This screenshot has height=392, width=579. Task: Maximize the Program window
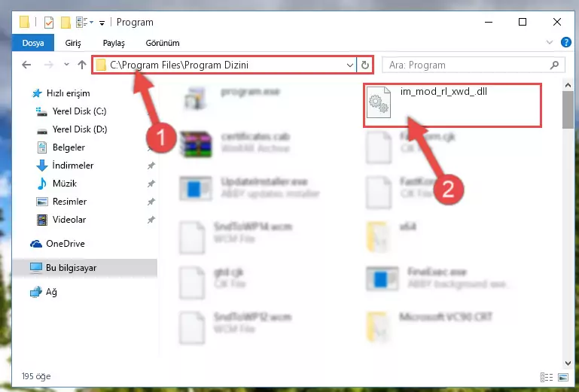[x=522, y=22]
